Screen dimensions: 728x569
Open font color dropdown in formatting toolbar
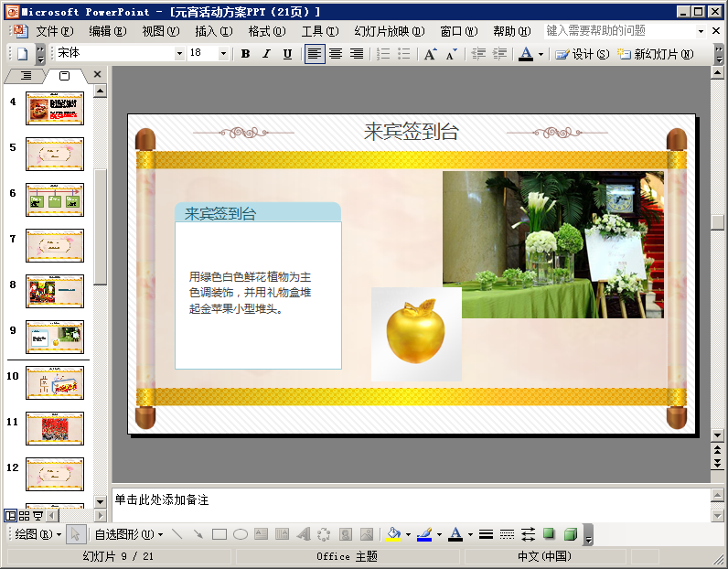541,54
